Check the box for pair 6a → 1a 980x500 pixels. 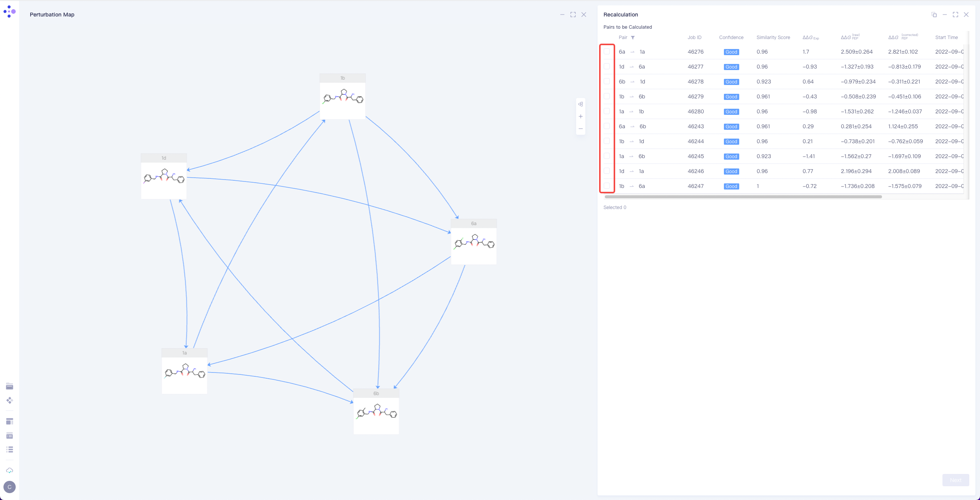tap(607, 51)
